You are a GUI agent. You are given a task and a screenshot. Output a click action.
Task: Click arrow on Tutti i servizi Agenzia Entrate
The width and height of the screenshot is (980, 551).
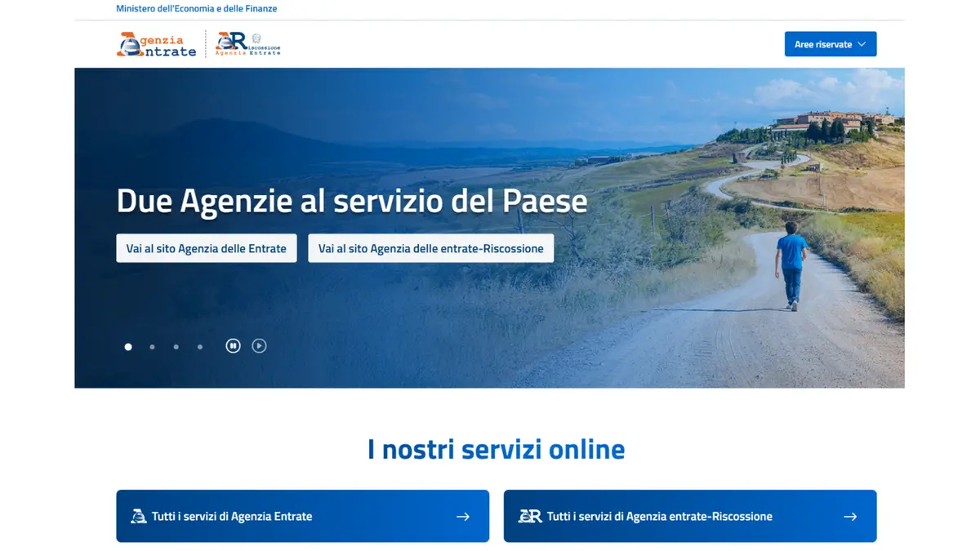coord(463,516)
